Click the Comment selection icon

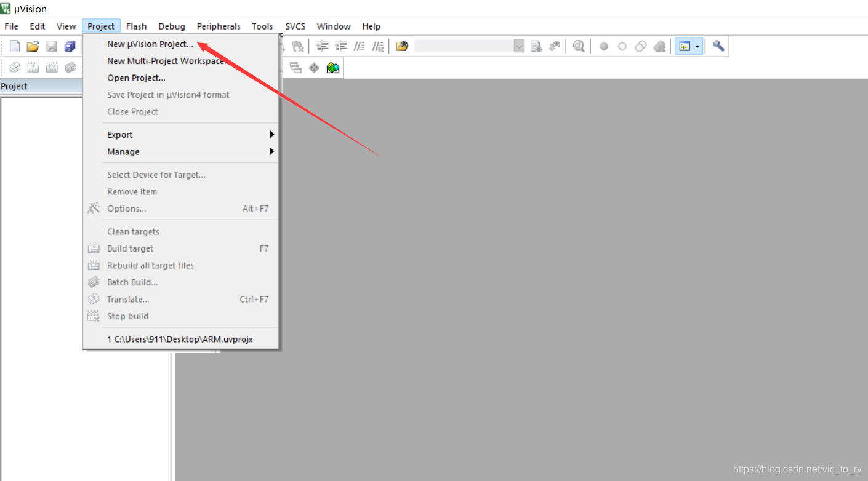360,46
